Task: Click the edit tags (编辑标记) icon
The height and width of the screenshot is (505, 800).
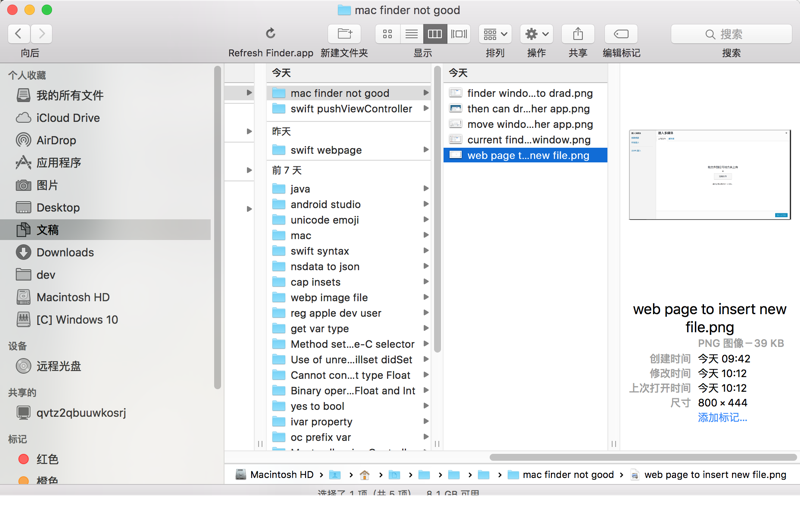Action: (x=621, y=34)
